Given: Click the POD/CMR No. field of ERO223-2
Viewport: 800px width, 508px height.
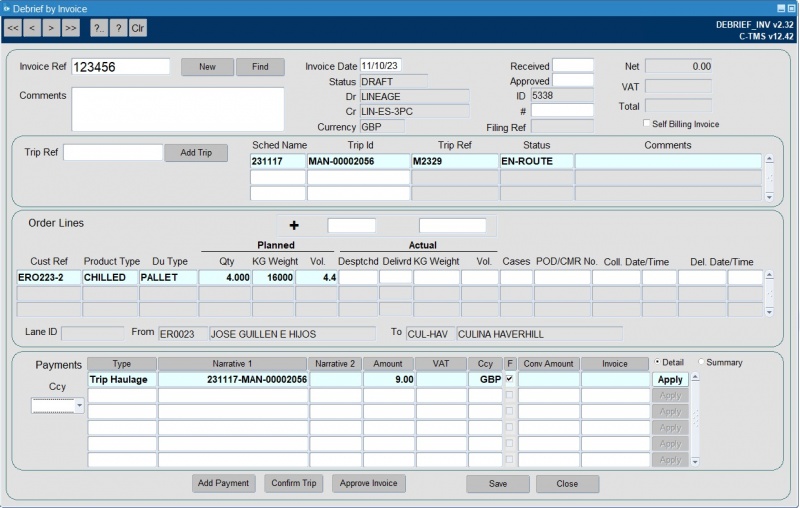Looking at the screenshot, I should click(x=562, y=277).
